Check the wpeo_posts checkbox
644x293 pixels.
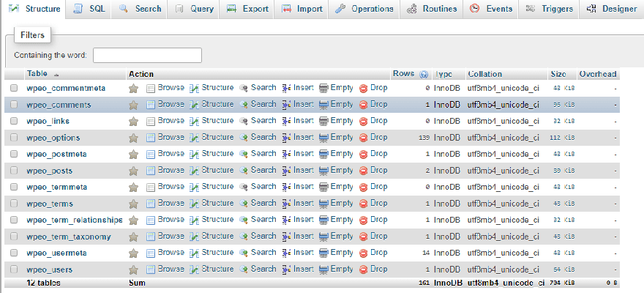click(x=14, y=170)
